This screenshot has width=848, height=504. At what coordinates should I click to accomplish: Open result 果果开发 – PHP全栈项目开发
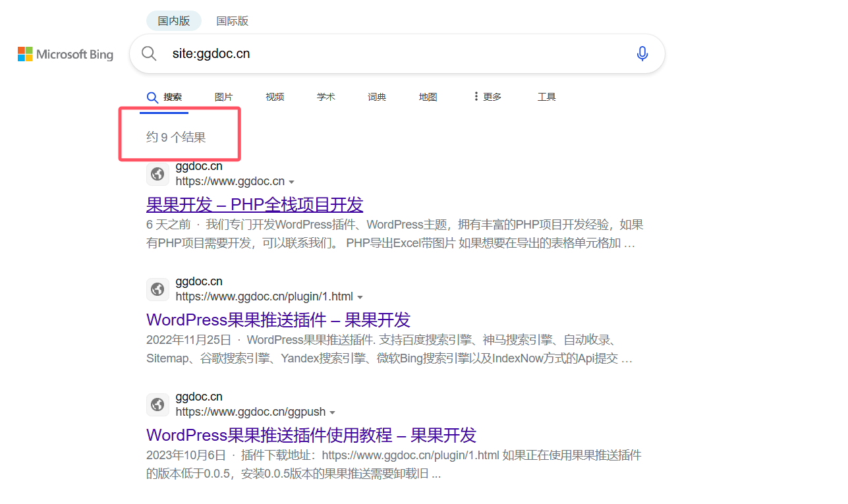[x=254, y=204]
